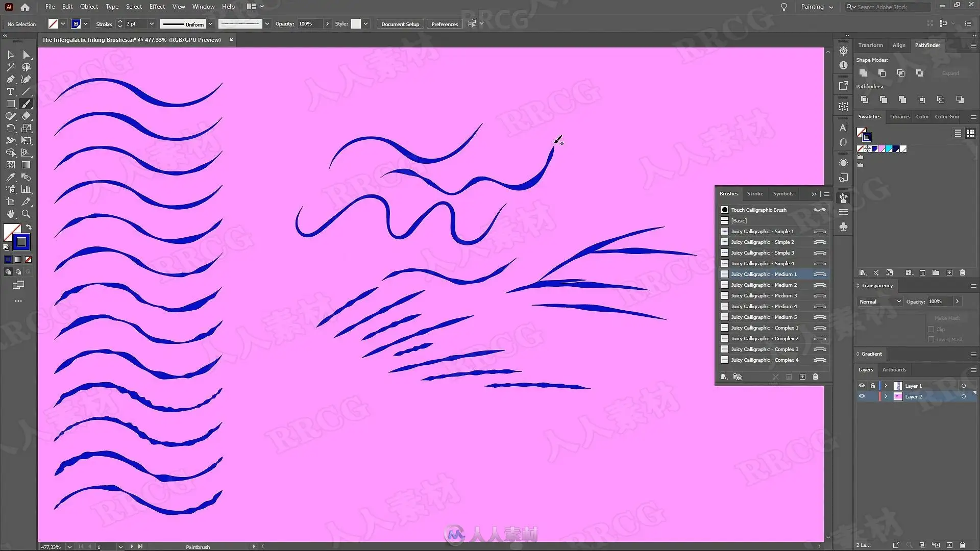Toggle visibility of Layer 2

tap(862, 396)
